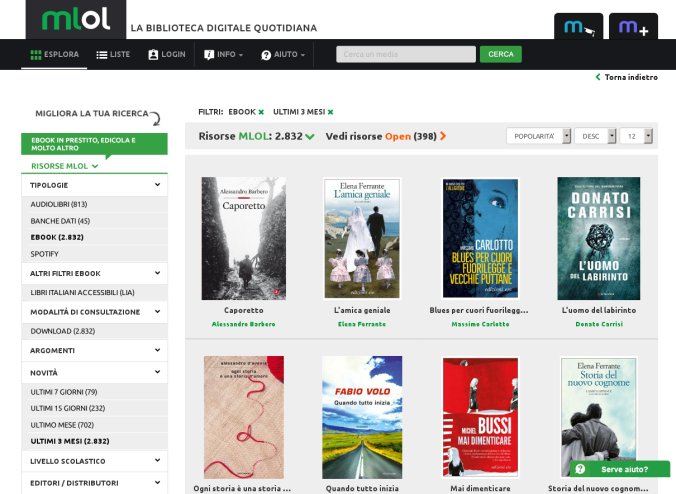Open the DESC order dropdown
Screen dimensions: 676x494
tap(595, 136)
